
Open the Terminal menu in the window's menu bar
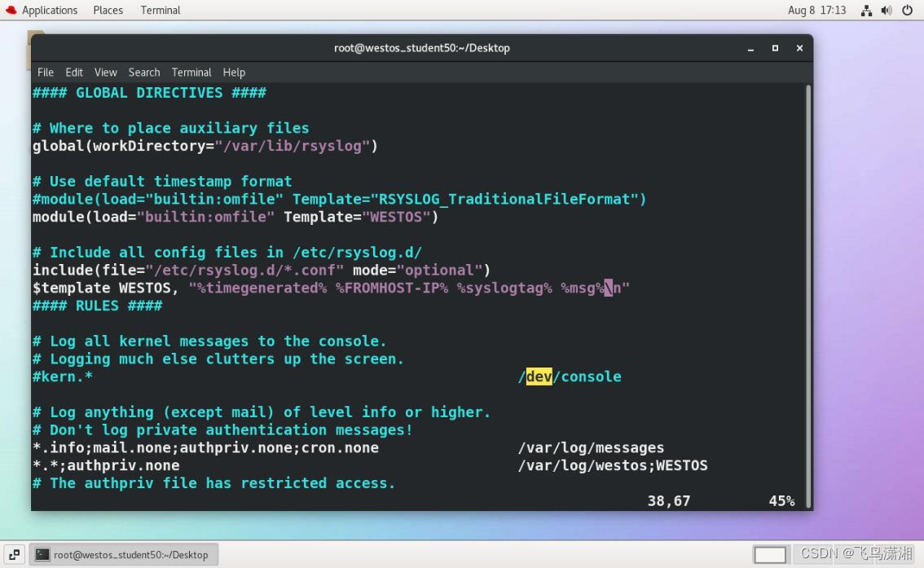tap(191, 72)
